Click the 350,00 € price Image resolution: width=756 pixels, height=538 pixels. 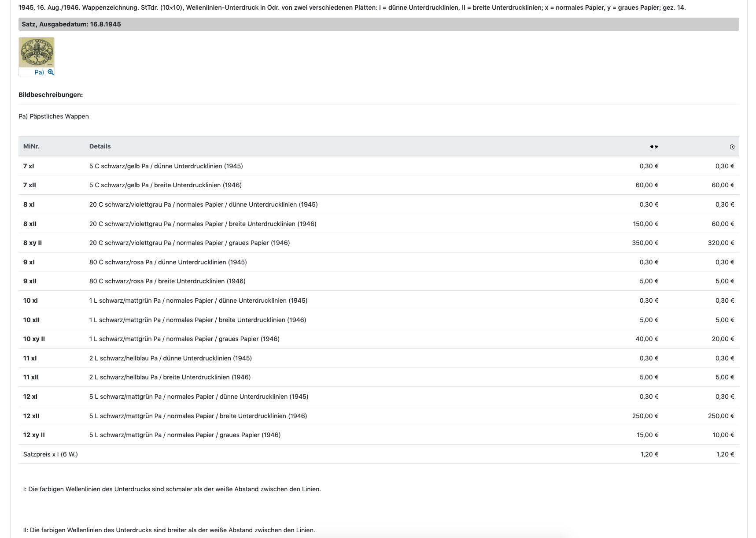[645, 243]
